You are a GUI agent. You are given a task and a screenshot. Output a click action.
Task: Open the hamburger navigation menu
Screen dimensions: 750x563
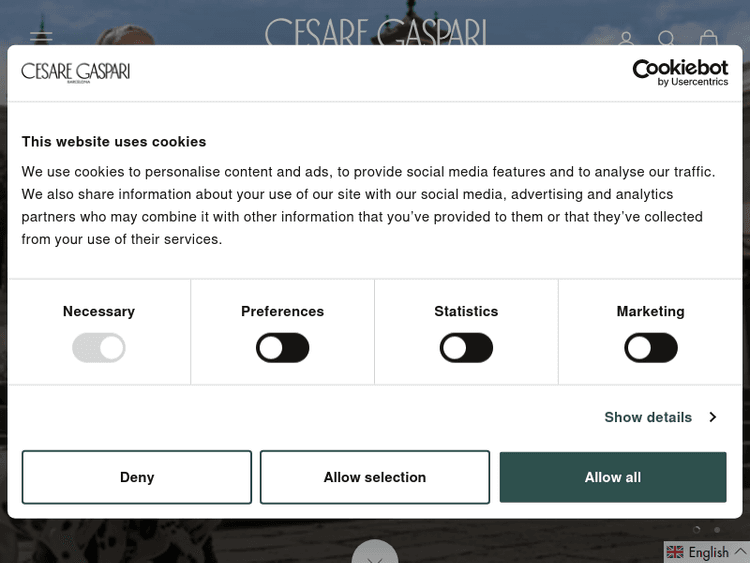pos(41,37)
